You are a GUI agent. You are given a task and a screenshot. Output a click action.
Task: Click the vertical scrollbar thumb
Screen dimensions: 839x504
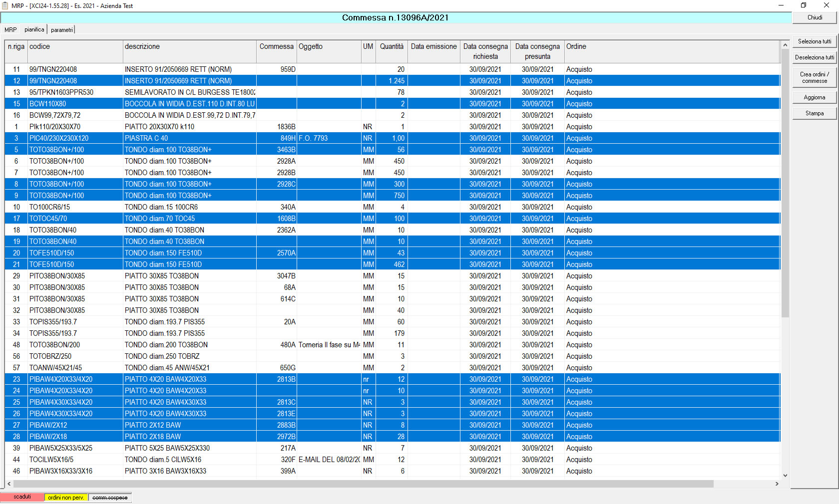[x=785, y=183]
